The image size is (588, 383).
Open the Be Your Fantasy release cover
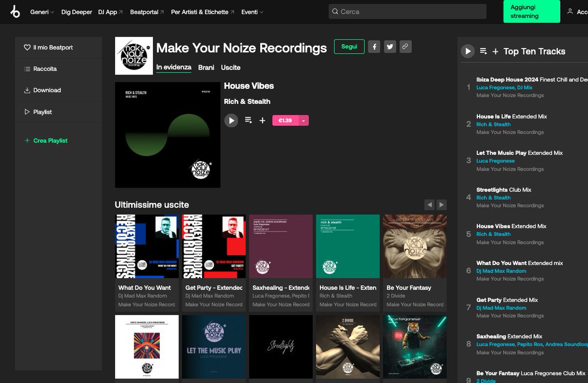(415, 246)
